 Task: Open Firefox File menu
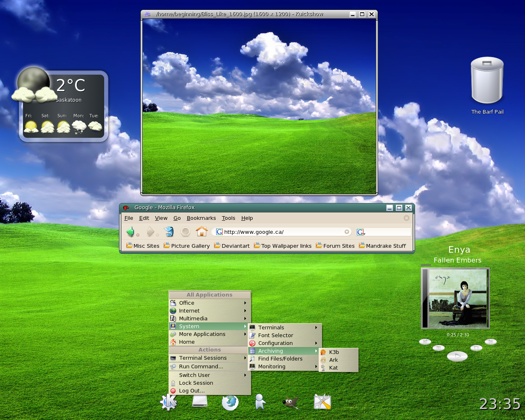pos(129,218)
